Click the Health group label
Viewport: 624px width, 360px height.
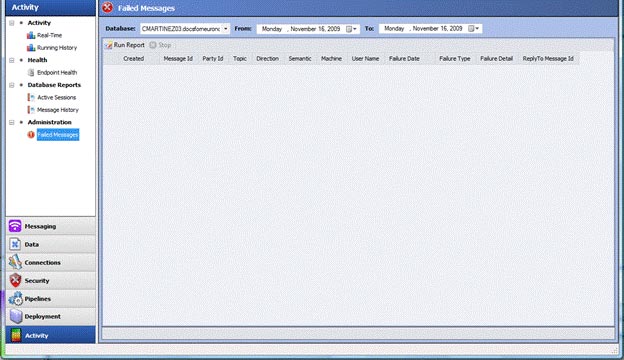click(37, 60)
